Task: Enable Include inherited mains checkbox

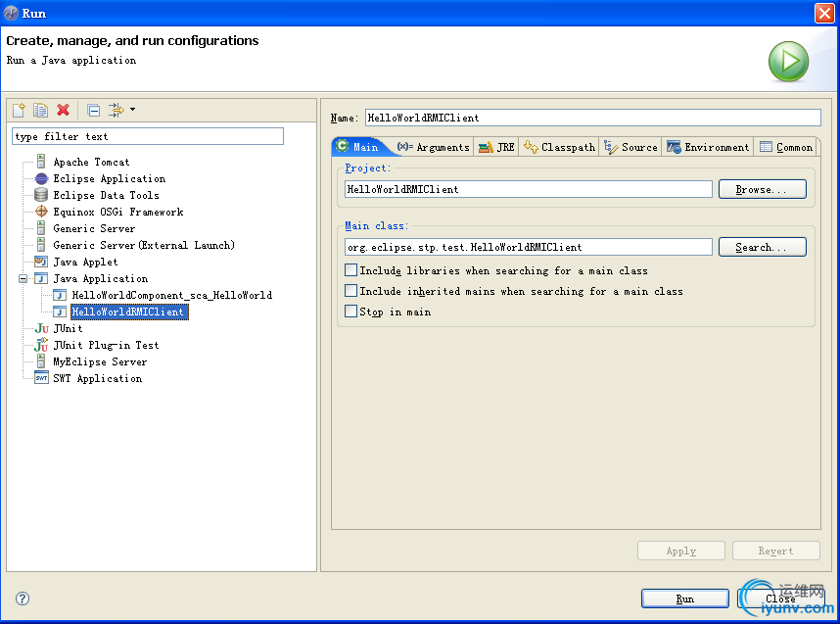Action: [350, 291]
